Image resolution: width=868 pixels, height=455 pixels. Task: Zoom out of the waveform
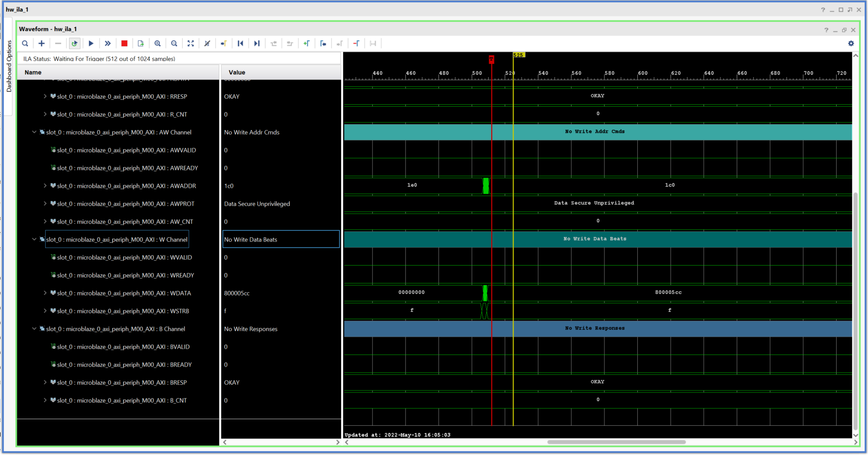pyautogui.click(x=174, y=44)
